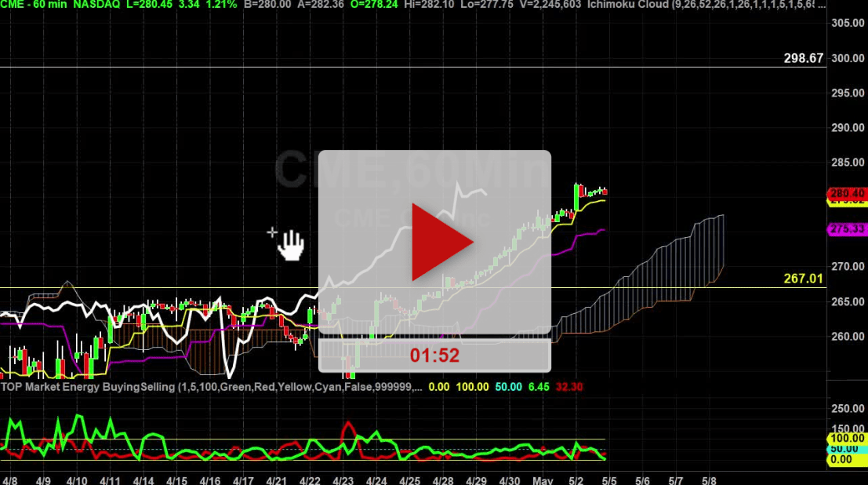
Task: Click the 290.00 price axis label
Action: [848, 128]
